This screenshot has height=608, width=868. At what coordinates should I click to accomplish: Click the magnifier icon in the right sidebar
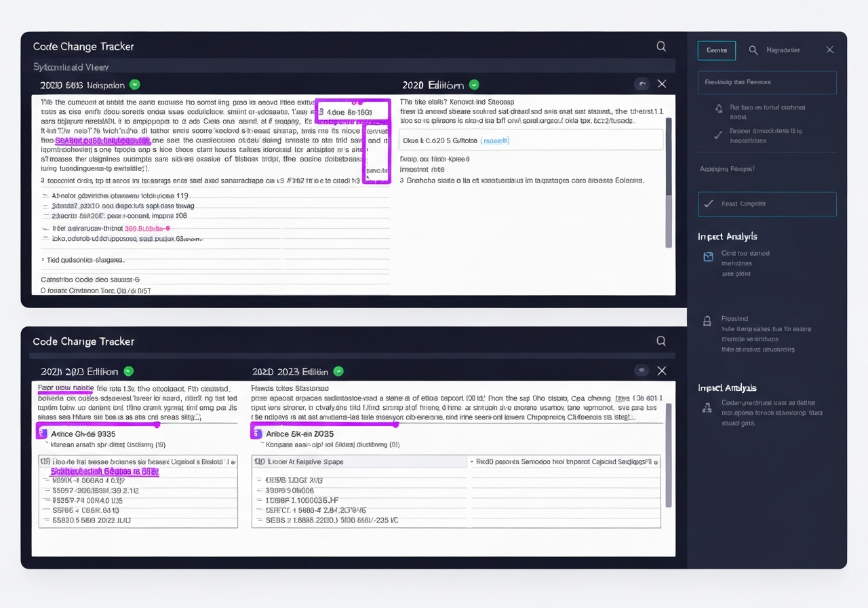[753, 50]
